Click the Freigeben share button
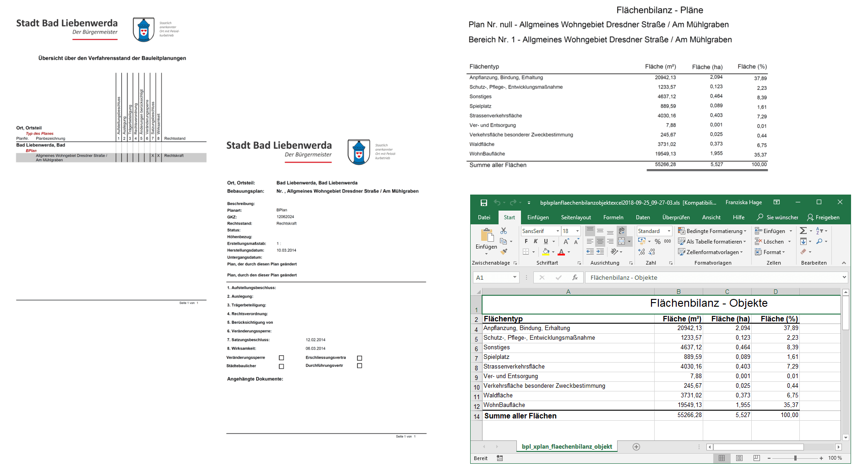 [x=823, y=217]
